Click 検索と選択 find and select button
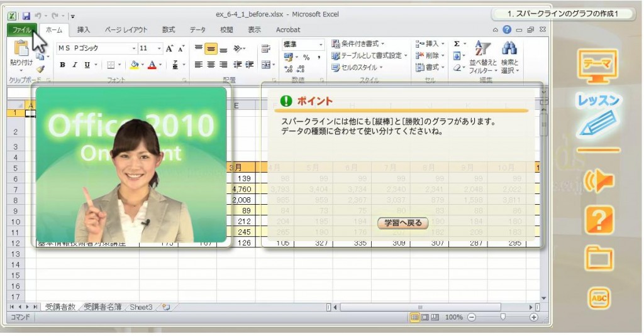The width and height of the screenshot is (644, 336). point(509,57)
